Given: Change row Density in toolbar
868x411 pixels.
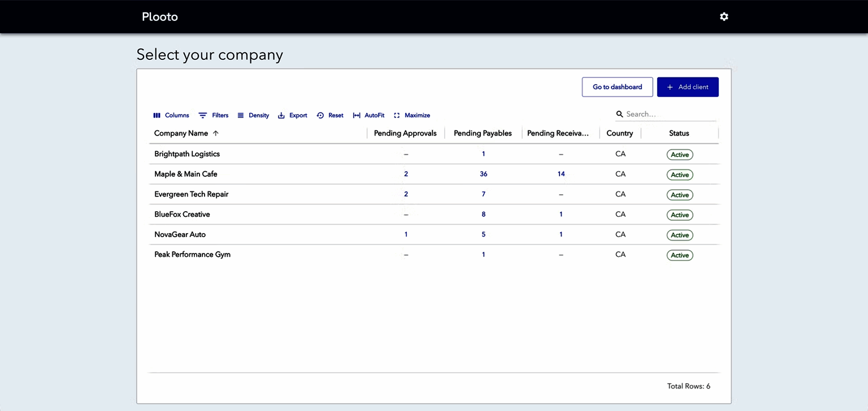Looking at the screenshot, I should tap(241, 115).
